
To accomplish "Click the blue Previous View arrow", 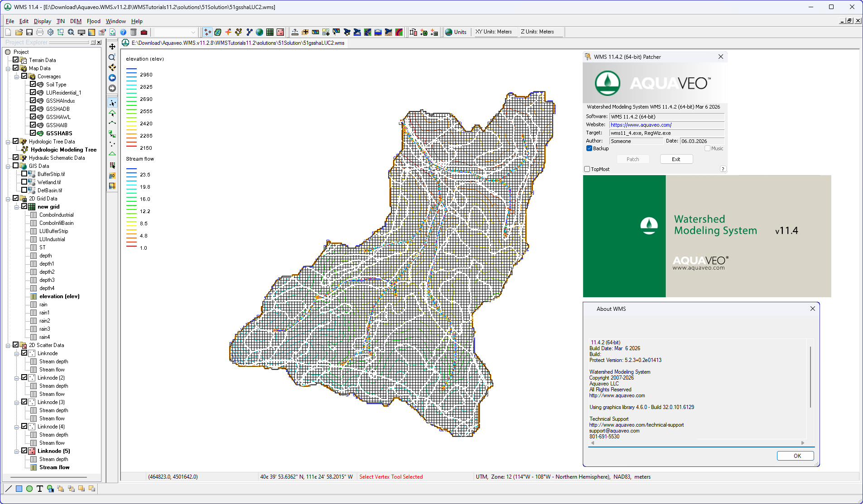I will tap(112, 78).
